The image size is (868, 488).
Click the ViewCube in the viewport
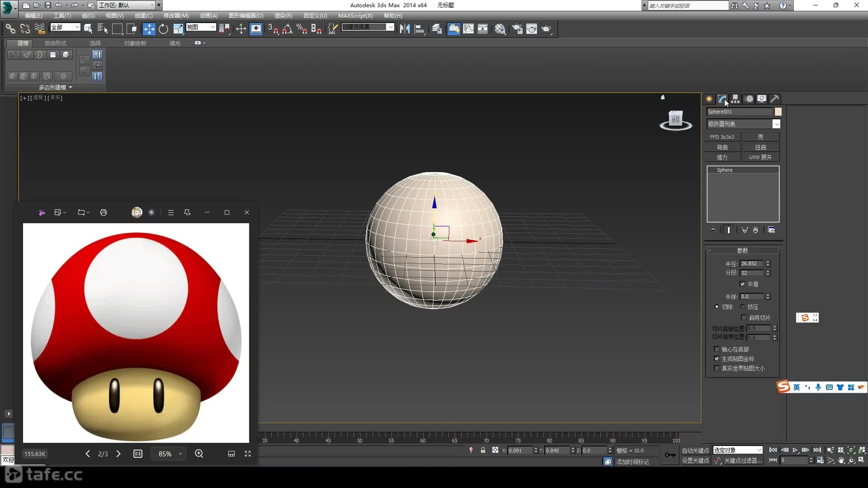pyautogui.click(x=676, y=120)
